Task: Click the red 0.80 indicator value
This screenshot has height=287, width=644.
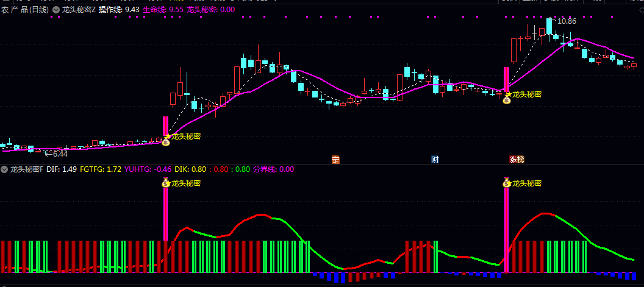Action: 219,169
